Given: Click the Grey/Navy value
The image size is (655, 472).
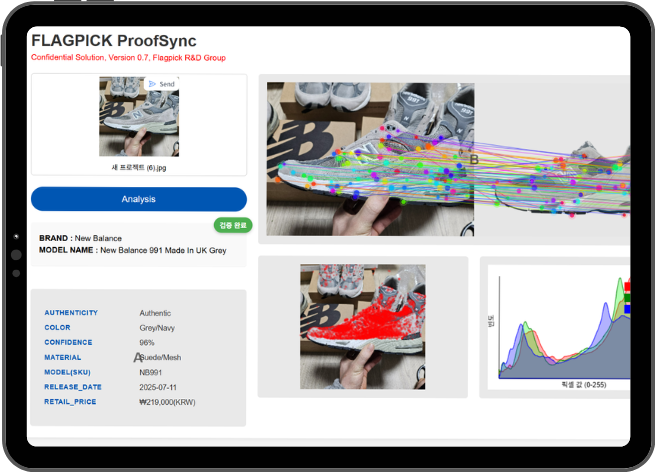Looking at the screenshot, I should (x=157, y=328).
